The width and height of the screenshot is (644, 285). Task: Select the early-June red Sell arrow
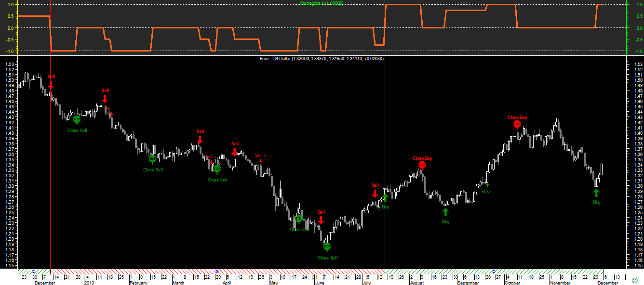click(321, 220)
